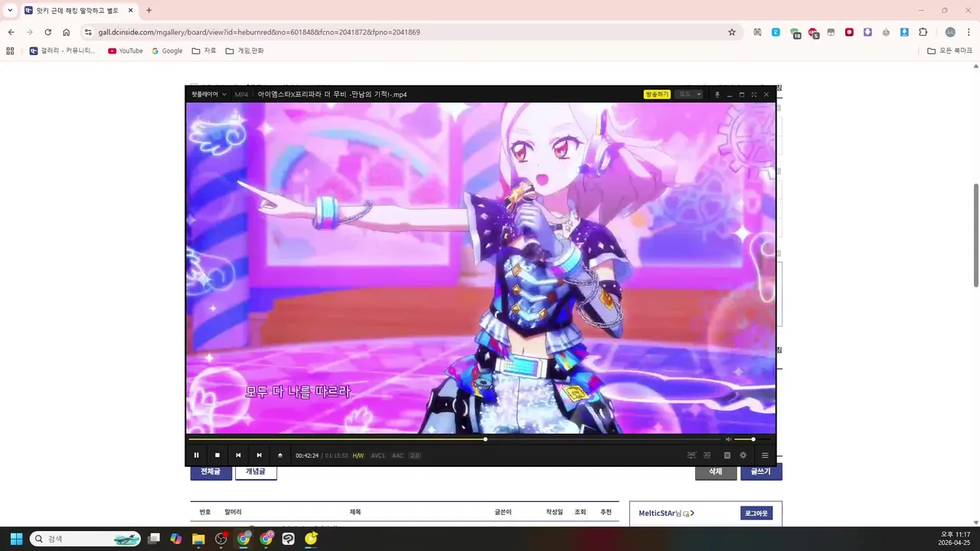This screenshot has width=980, height=551.
Task: Reload the current page
Action: tap(47, 32)
